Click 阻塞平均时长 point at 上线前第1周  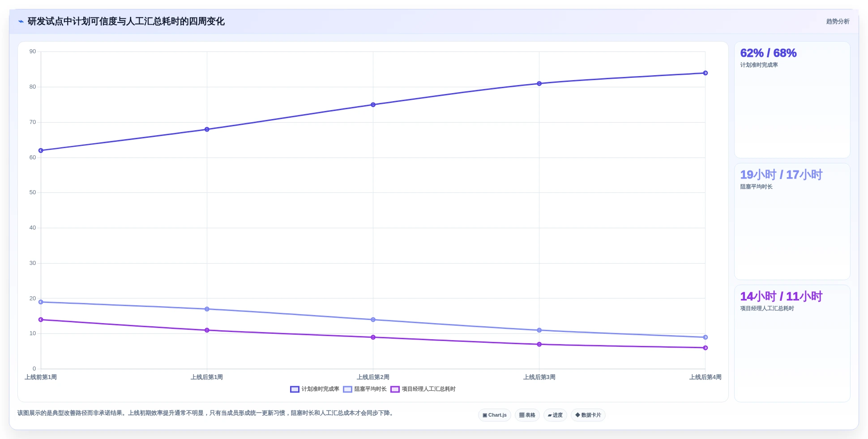41,302
